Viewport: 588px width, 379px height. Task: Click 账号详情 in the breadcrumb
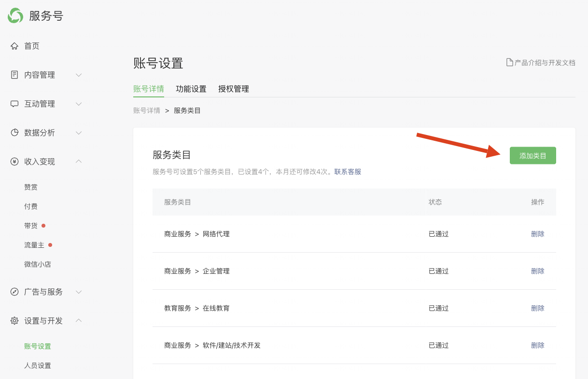click(147, 110)
